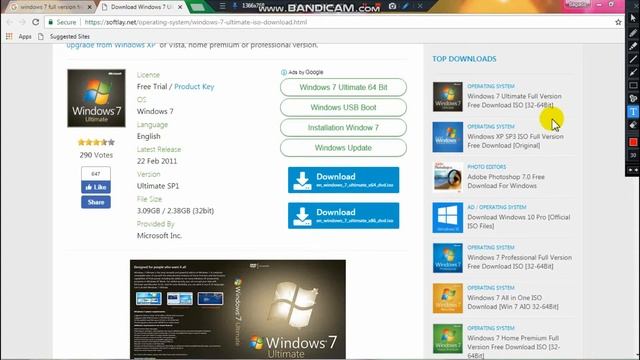Screen dimensions: 640x360
Task: Click the Windows XP sidebar thumbnail
Action: [x=448, y=137]
